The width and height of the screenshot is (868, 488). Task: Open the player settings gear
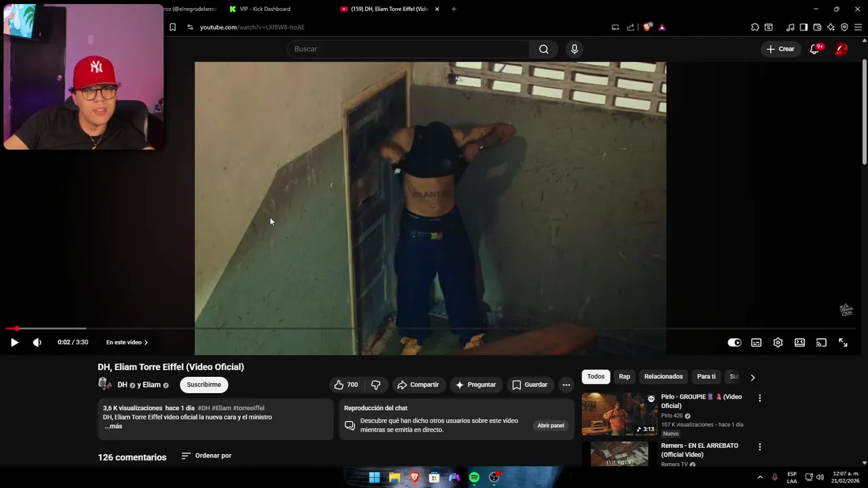tap(778, 342)
